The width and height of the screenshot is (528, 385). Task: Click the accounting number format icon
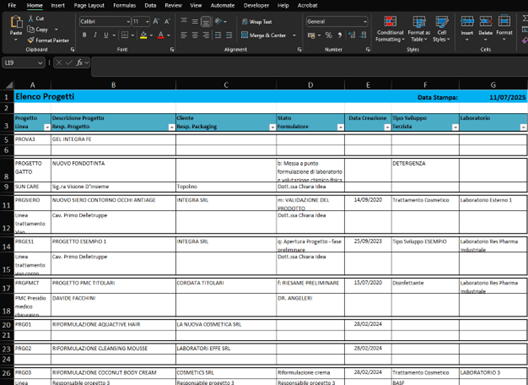click(311, 35)
